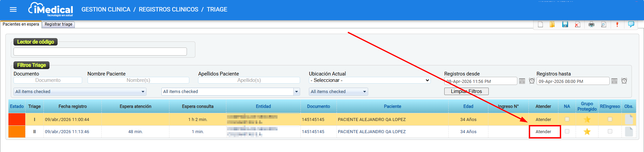The width and height of the screenshot is (644, 152).
Task: Open the first All items checked dropdown
Action: tap(80, 92)
